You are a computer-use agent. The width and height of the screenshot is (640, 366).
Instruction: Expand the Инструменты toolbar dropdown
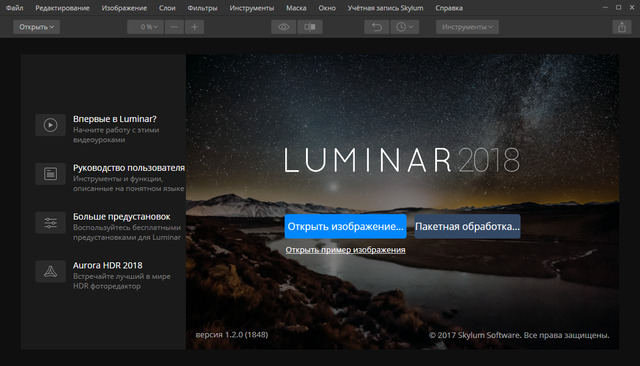pos(467,27)
